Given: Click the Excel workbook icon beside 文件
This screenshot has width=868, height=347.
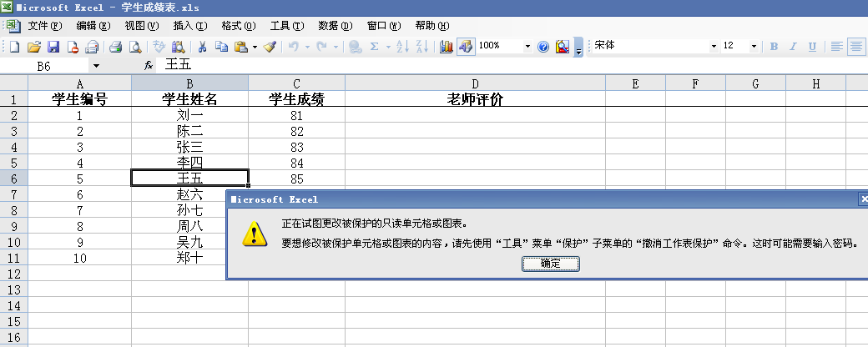Looking at the screenshot, I should click(x=13, y=26).
